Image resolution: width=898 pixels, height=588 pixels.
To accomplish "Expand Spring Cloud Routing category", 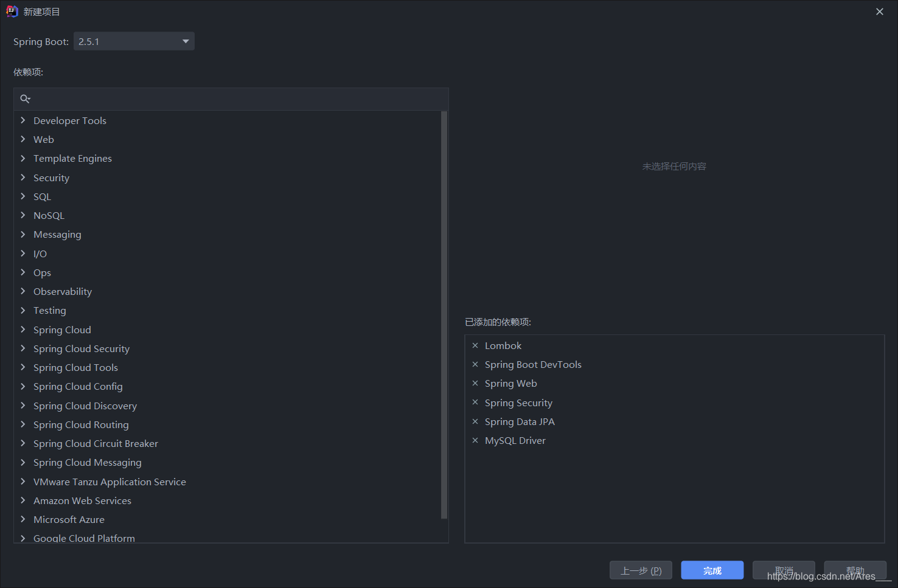I will coord(23,424).
